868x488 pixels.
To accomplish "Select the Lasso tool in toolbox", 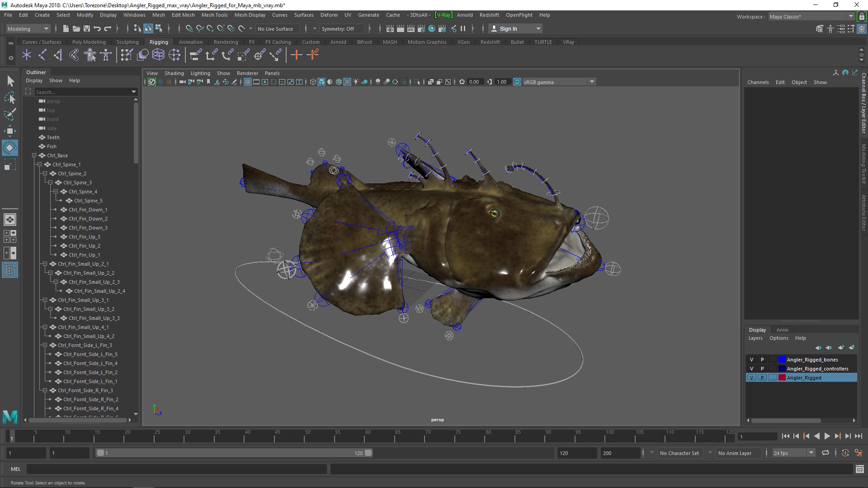I will [10, 98].
